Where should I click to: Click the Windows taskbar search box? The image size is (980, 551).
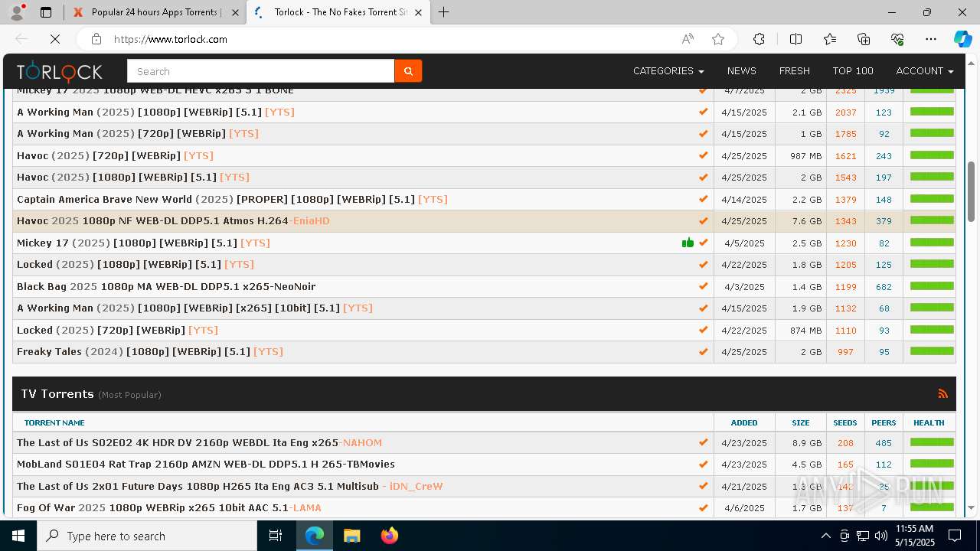147,536
